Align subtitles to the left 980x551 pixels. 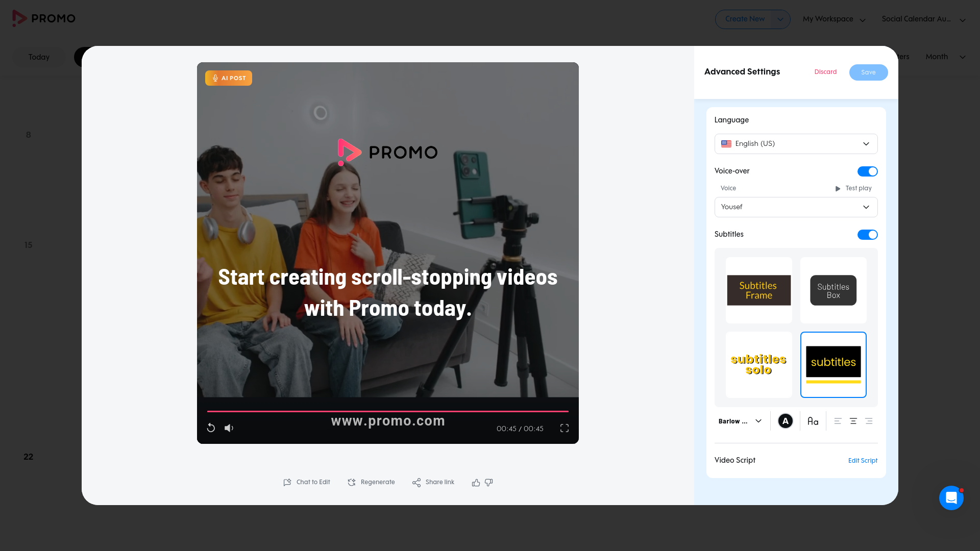pos(838,421)
